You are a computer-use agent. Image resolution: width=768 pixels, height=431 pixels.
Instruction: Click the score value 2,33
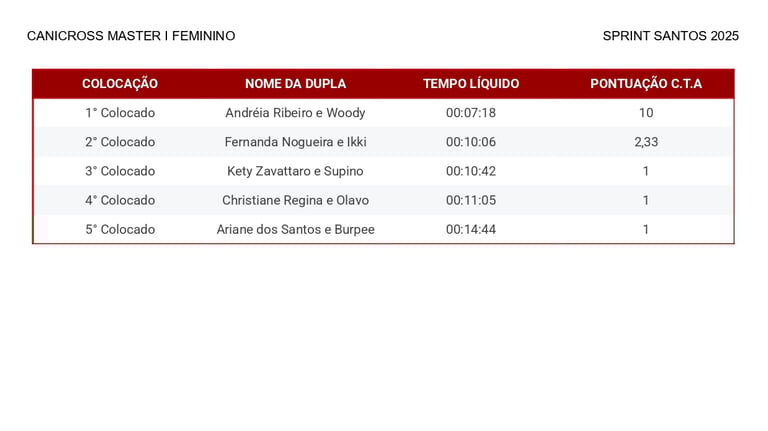[x=646, y=142]
